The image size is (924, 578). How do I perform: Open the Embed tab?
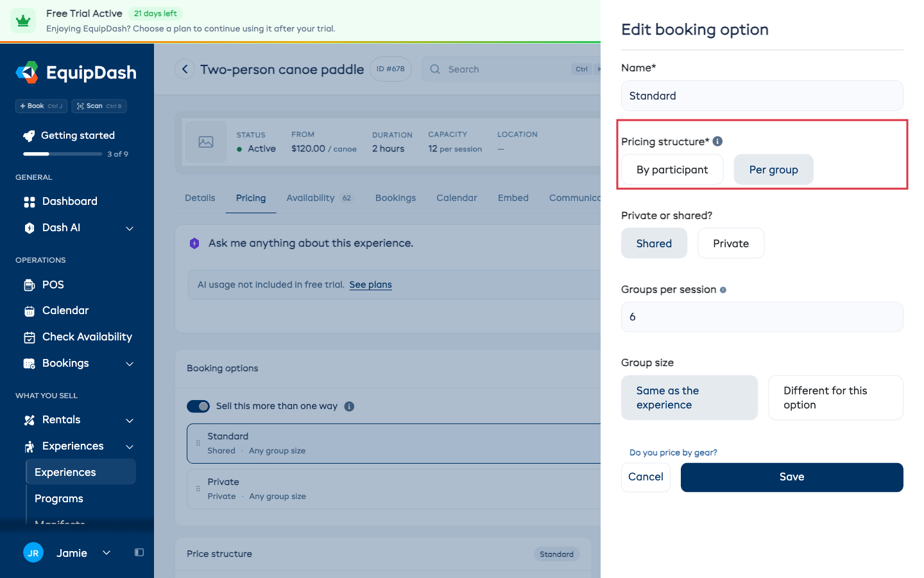(513, 198)
